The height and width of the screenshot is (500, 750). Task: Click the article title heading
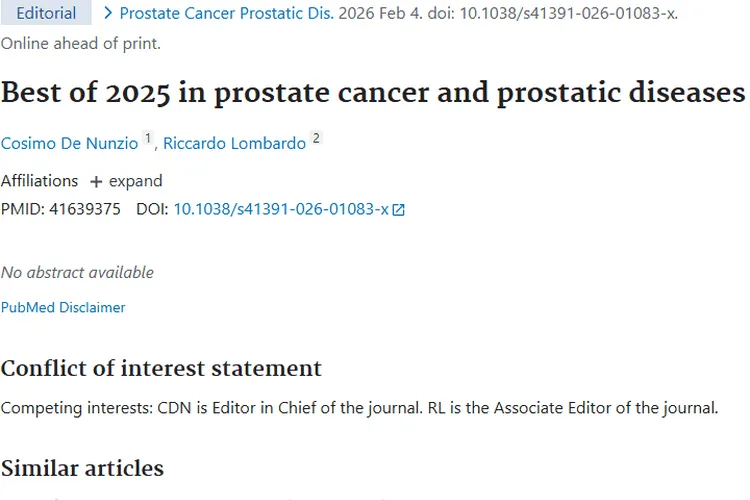click(372, 92)
